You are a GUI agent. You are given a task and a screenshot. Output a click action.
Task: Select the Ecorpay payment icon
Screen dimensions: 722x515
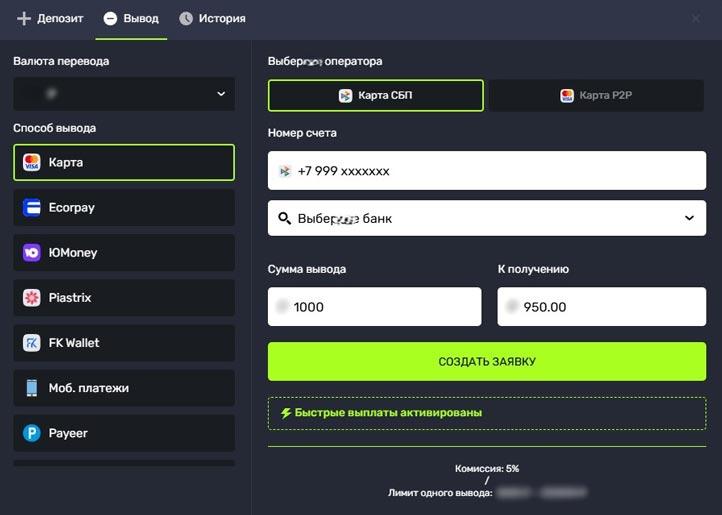click(32, 208)
